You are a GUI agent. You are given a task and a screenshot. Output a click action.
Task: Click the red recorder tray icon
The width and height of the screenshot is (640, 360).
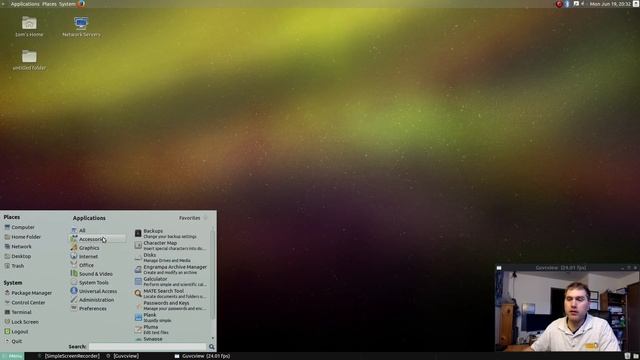(x=559, y=4)
